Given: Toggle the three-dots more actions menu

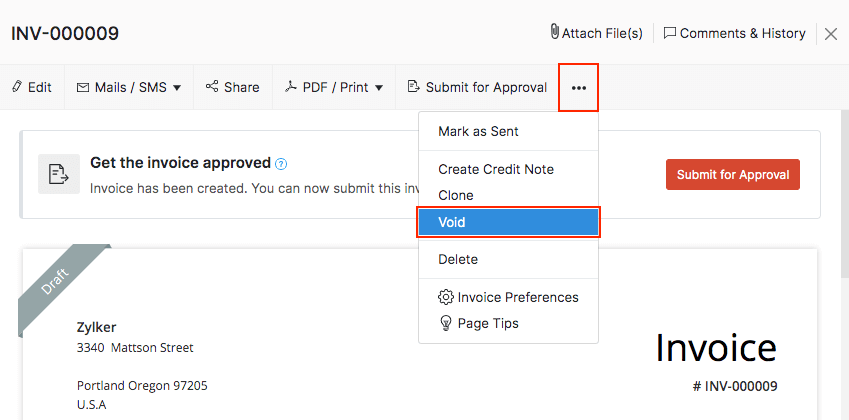Looking at the screenshot, I should point(579,88).
